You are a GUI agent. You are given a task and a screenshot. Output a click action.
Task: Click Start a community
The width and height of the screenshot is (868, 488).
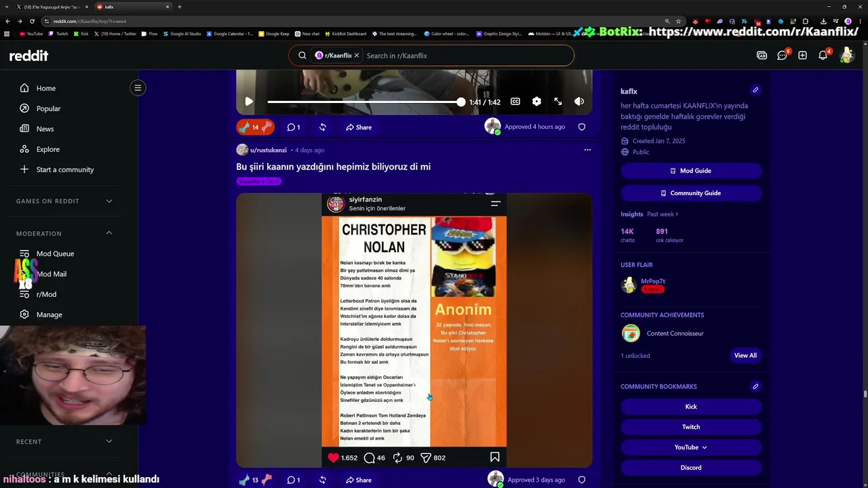tap(65, 169)
